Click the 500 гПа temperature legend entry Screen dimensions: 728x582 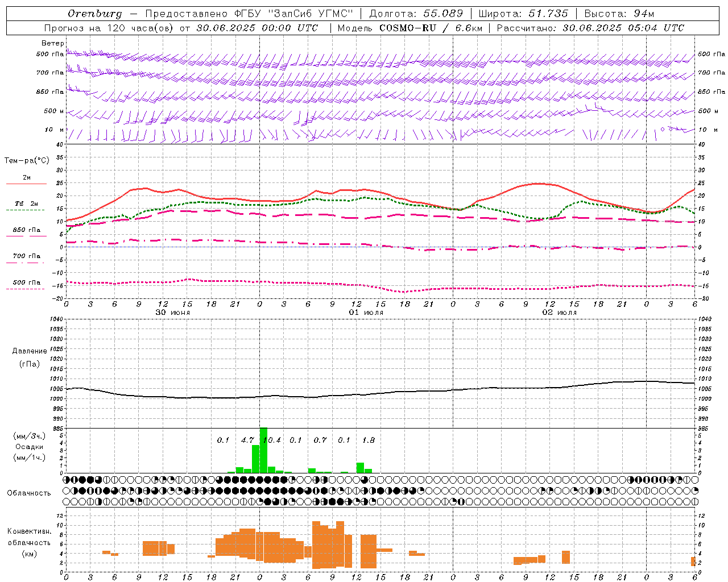pyautogui.click(x=26, y=282)
